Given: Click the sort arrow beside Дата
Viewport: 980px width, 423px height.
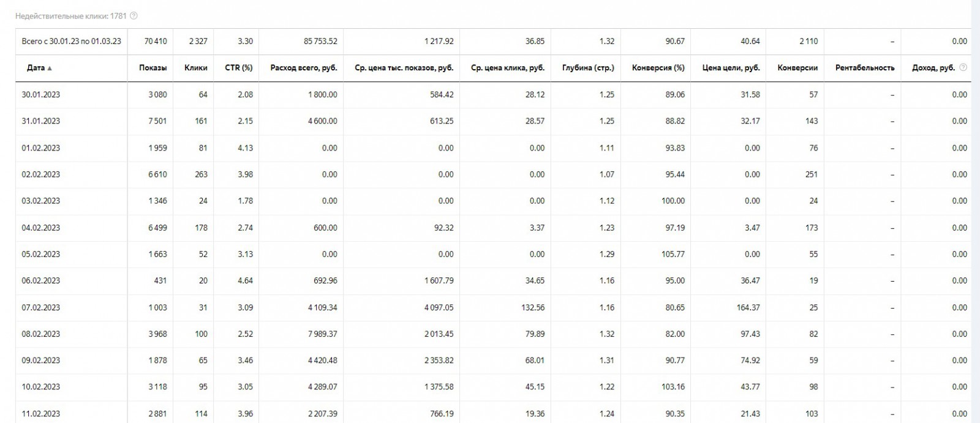Looking at the screenshot, I should click(50, 68).
